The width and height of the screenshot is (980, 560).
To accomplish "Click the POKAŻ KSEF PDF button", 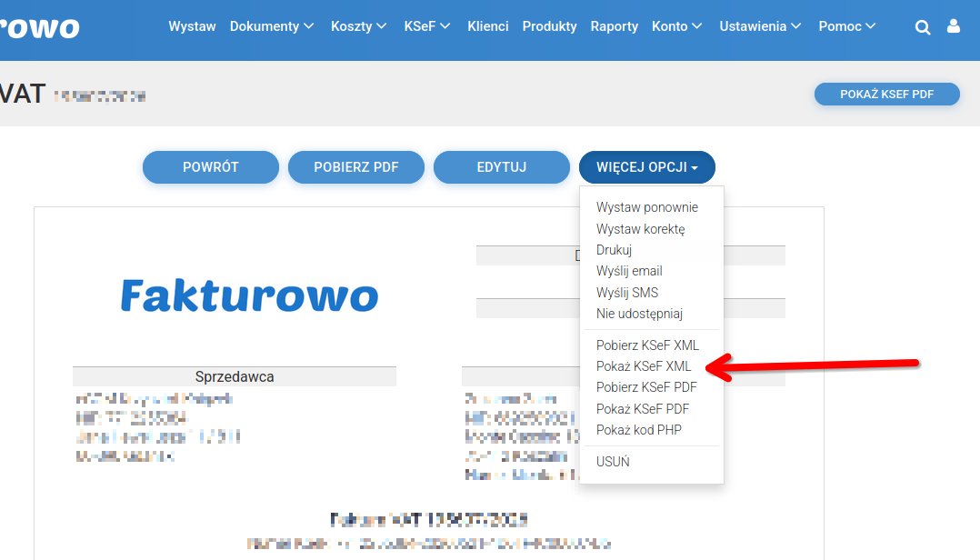I will [887, 95].
